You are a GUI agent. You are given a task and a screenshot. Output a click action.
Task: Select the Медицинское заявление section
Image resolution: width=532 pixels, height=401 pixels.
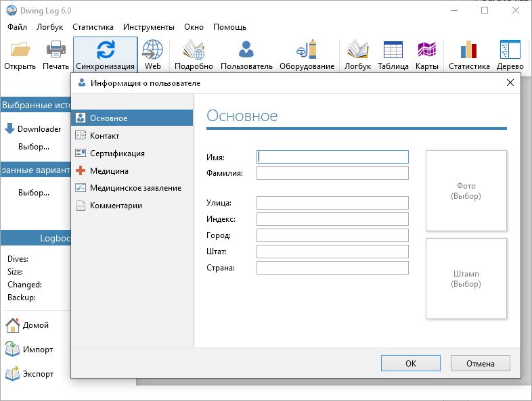[x=135, y=188]
